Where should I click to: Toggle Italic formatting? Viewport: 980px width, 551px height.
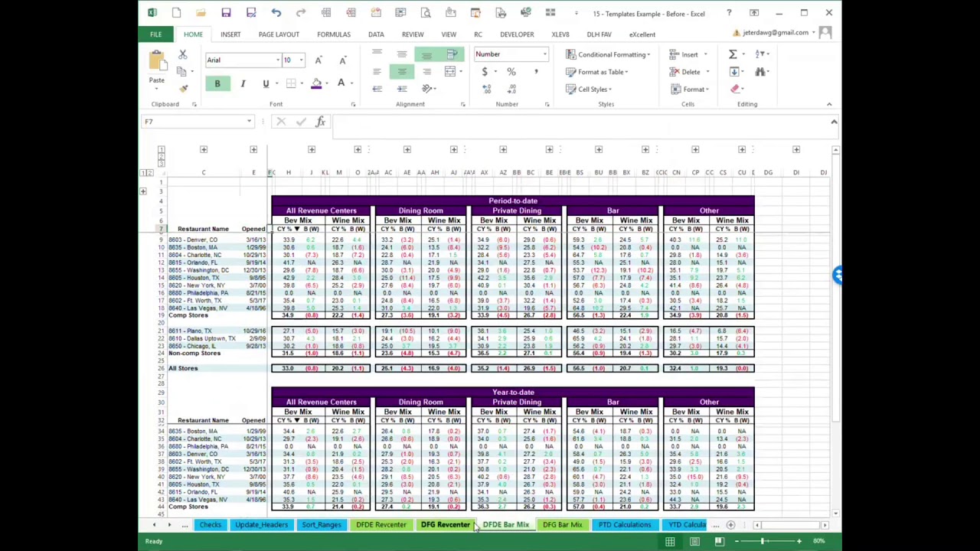243,83
